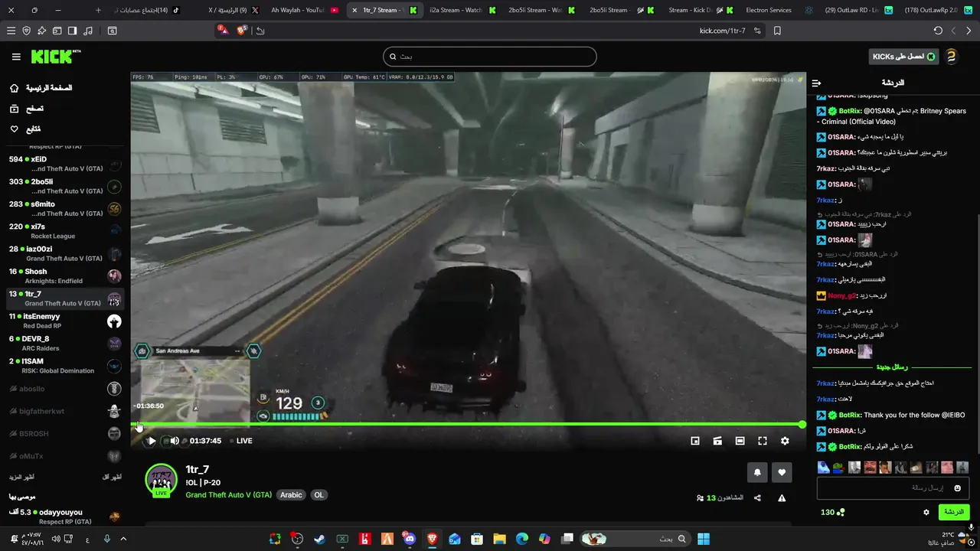This screenshot has width=980, height=551.
Task: Open a new browser tab
Action: (x=98, y=10)
